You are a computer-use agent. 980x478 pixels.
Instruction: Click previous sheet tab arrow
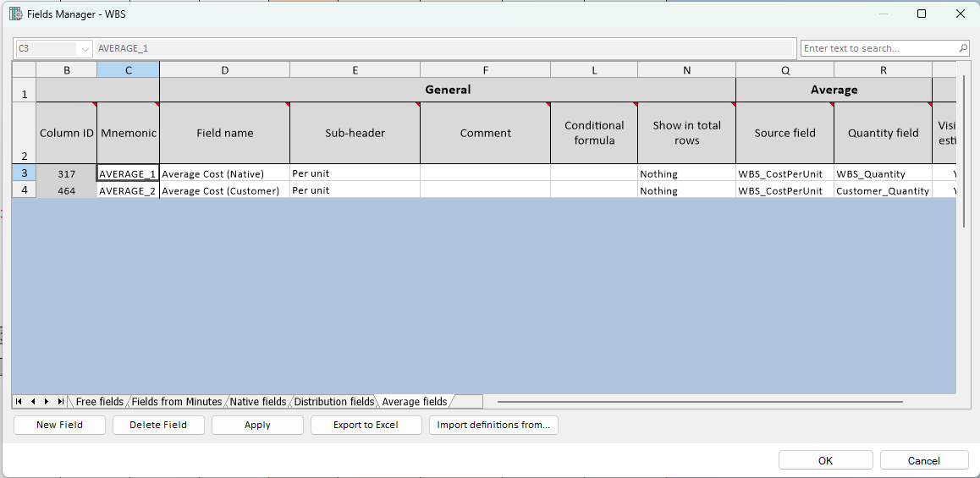pos(34,401)
